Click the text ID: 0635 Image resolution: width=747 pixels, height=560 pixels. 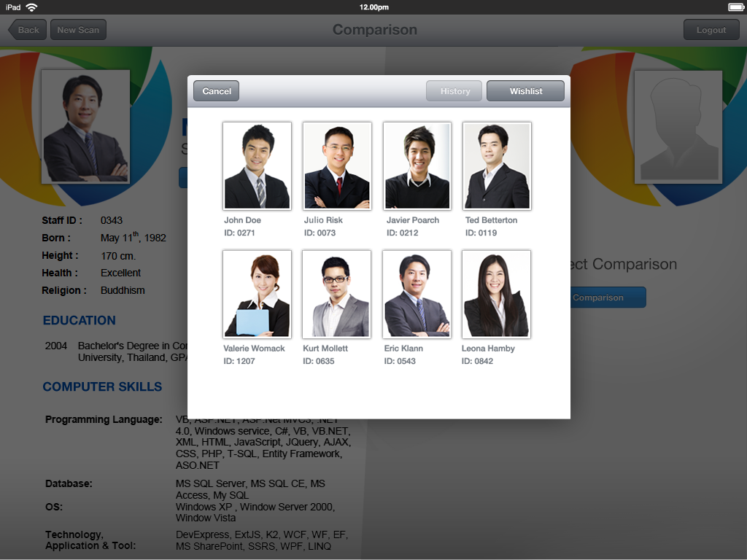[x=319, y=361]
